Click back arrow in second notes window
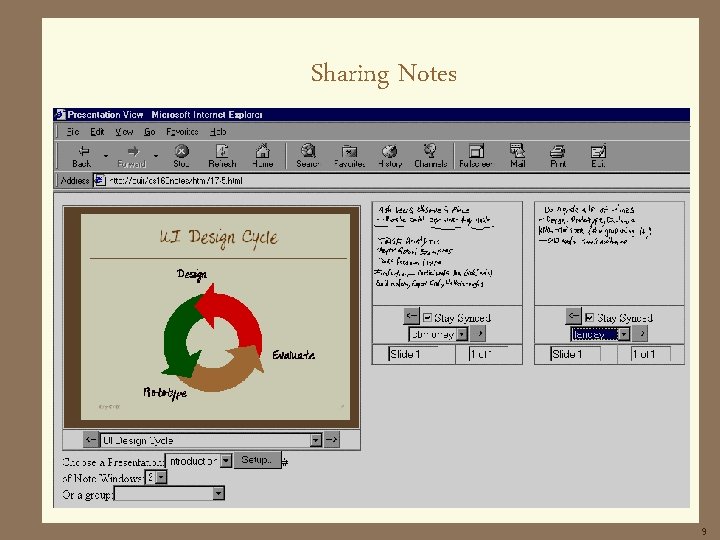This screenshot has height=540, width=720. [x=573, y=316]
